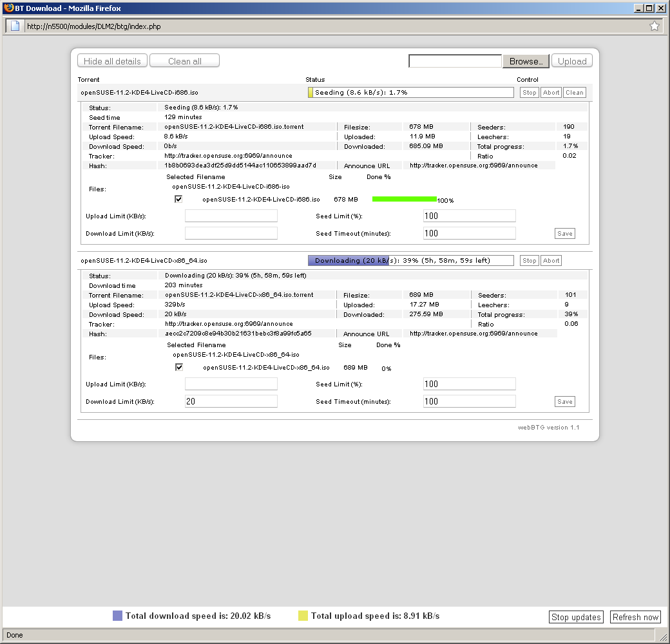The height and width of the screenshot is (644, 670).
Task: Click the yellow upload speed legend square
Action: [x=303, y=616]
